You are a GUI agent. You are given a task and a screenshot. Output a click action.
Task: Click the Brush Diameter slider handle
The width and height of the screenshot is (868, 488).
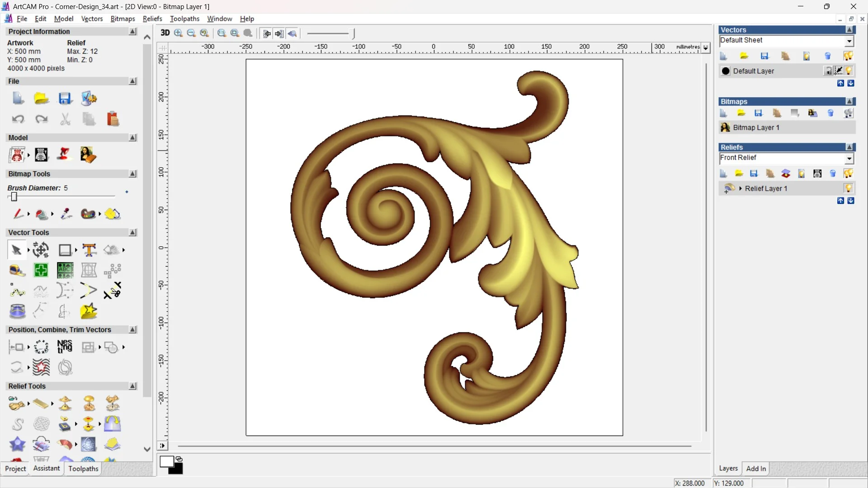(x=14, y=197)
